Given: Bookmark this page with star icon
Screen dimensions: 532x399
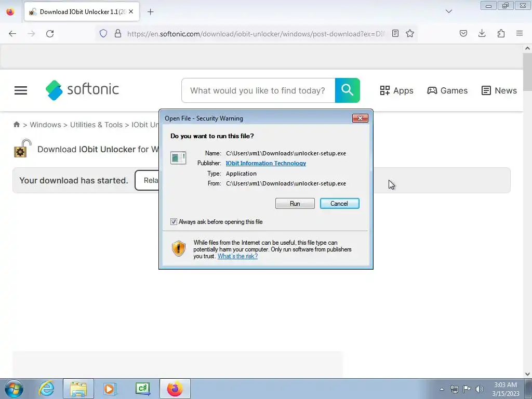Looking at the screenshot, I should pos(410,33).
